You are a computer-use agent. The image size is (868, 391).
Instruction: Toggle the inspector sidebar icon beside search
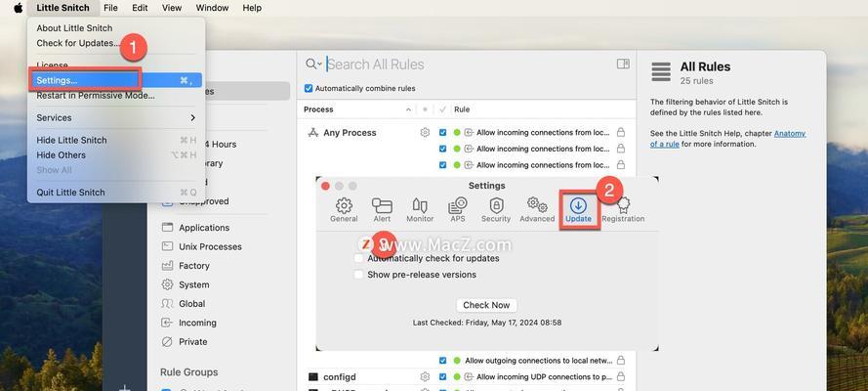coord(623,64)
